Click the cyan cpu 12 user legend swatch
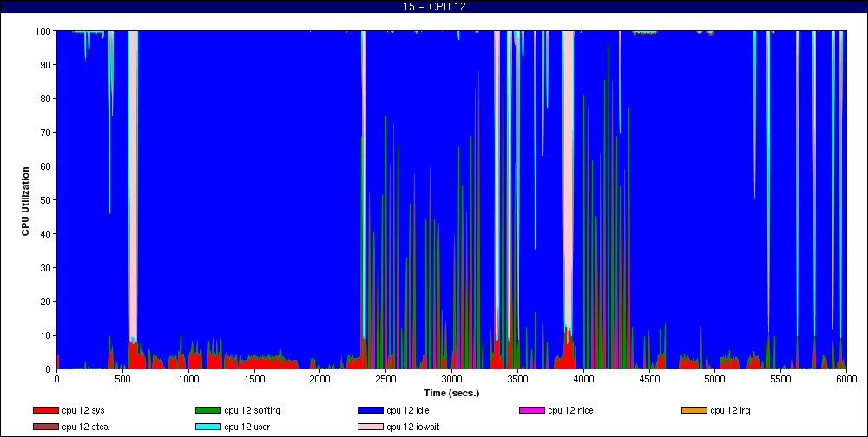 pyautogui.click(x=207, y=427)
